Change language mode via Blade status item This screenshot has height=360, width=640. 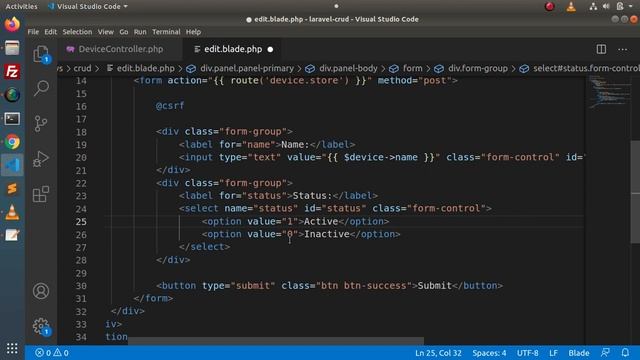coord(579,353)
